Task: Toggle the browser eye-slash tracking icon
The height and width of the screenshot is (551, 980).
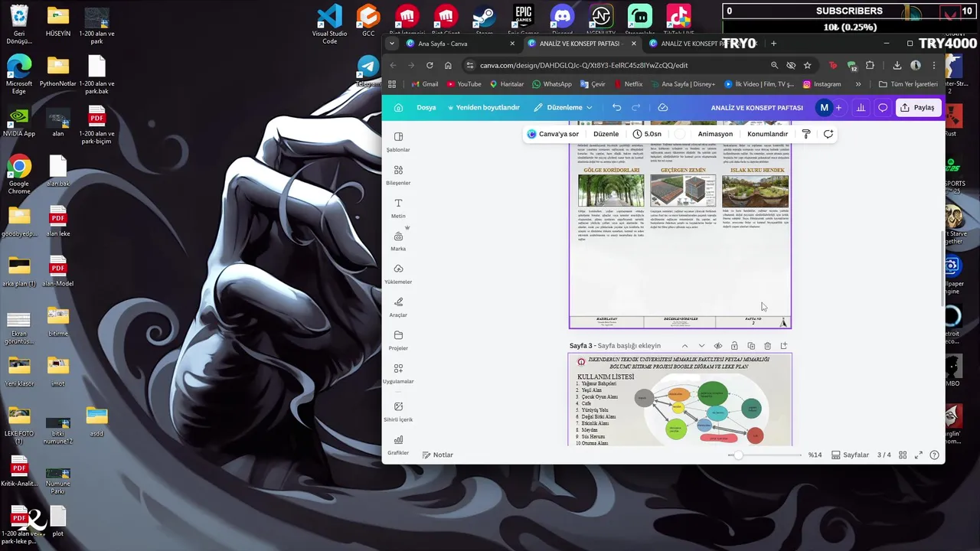Action: [791, 65]
